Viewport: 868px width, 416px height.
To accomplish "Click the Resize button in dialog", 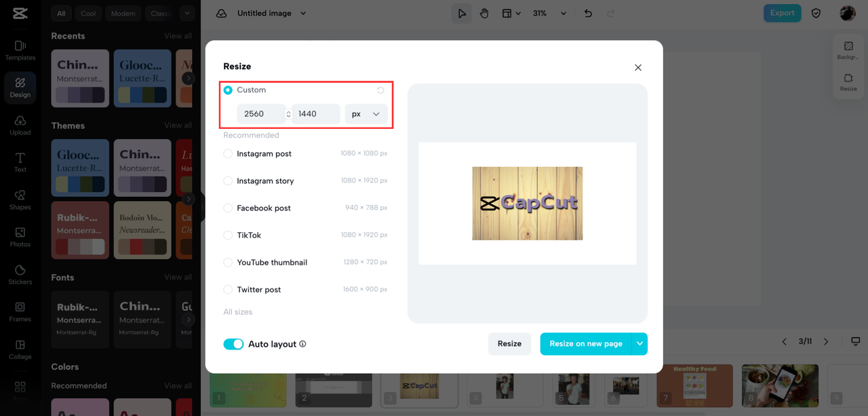I will [x=509, y=344].
